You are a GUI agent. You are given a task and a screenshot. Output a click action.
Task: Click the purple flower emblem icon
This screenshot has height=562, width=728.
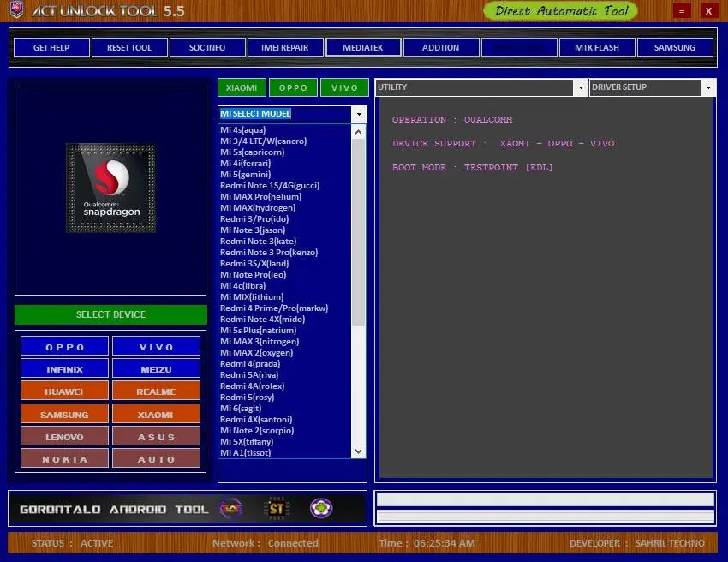click(x=321, y=508)
